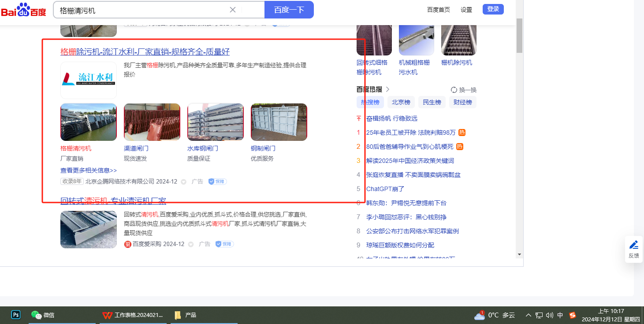Click the page's vertical scrollbar thumb
The height and width of the screenshot is (324, 644).
click(x=519, y=35)
